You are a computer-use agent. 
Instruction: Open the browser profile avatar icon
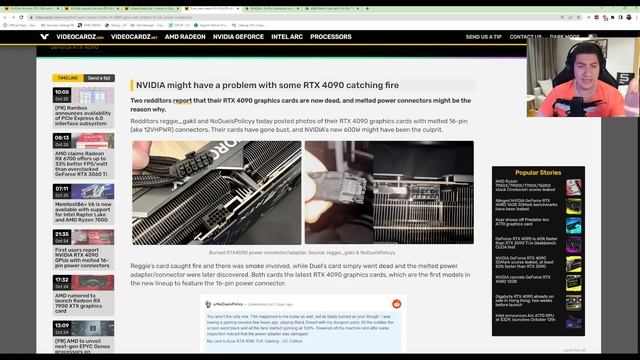[x=629, y=17]
